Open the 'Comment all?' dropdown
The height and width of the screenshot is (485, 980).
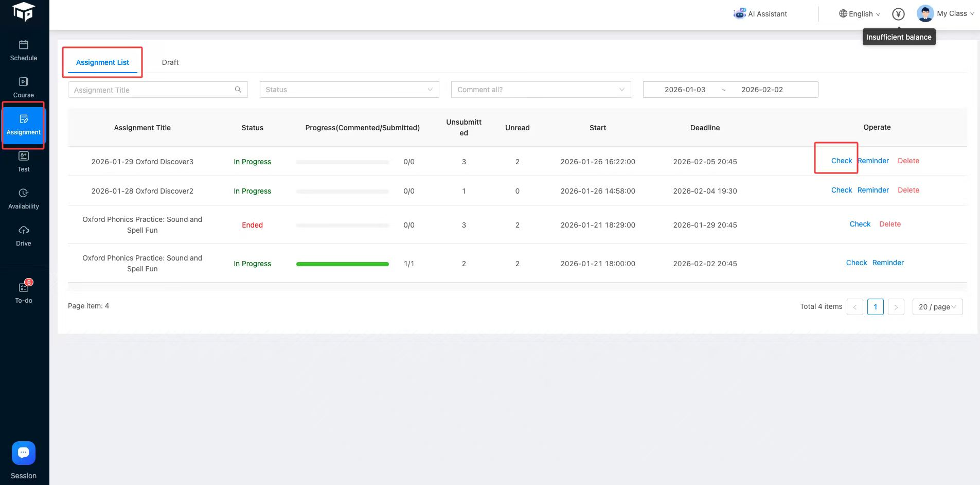pos(541,90)
